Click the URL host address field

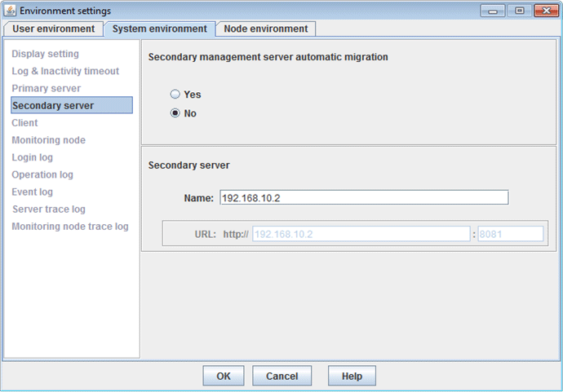(361, 234)
